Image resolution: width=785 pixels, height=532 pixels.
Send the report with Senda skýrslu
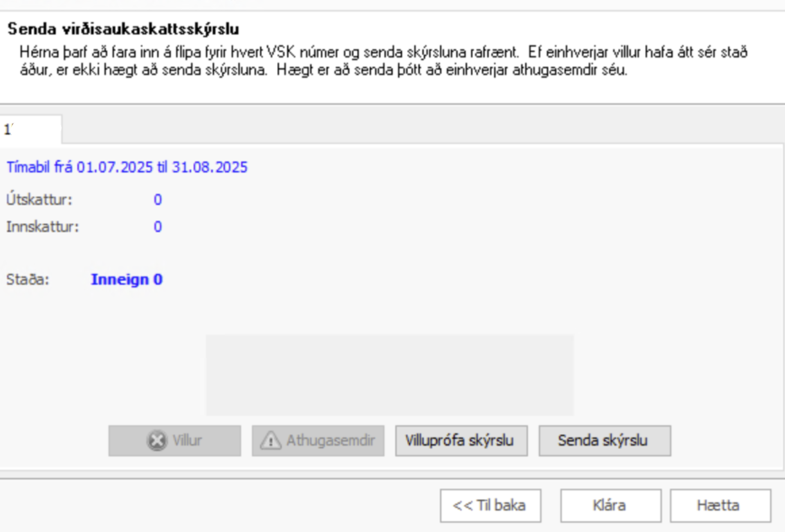[x=604, y=441]
